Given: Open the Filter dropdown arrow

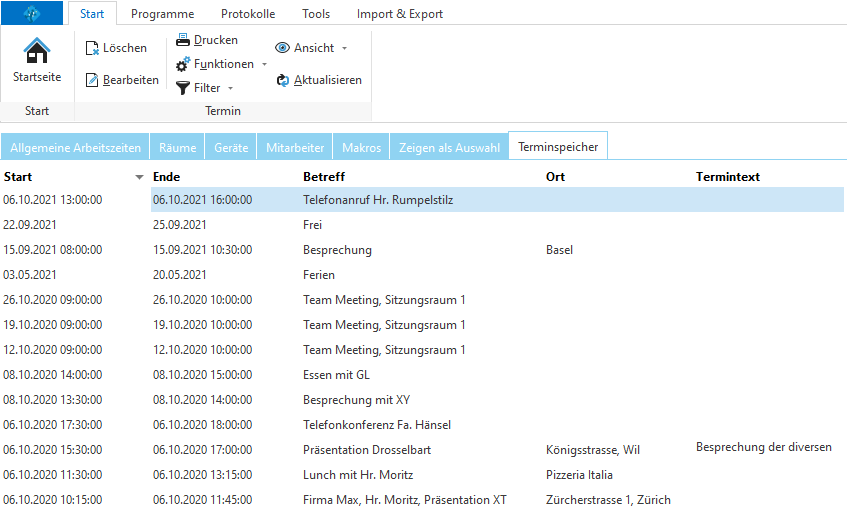Looking at the screenshot, I should click(x=231, y=88).
